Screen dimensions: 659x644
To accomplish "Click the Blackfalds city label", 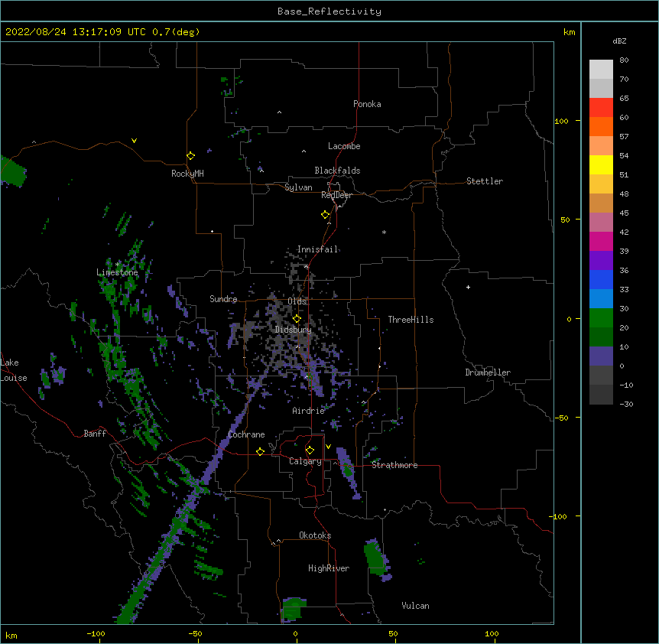I will coord(337,171).
